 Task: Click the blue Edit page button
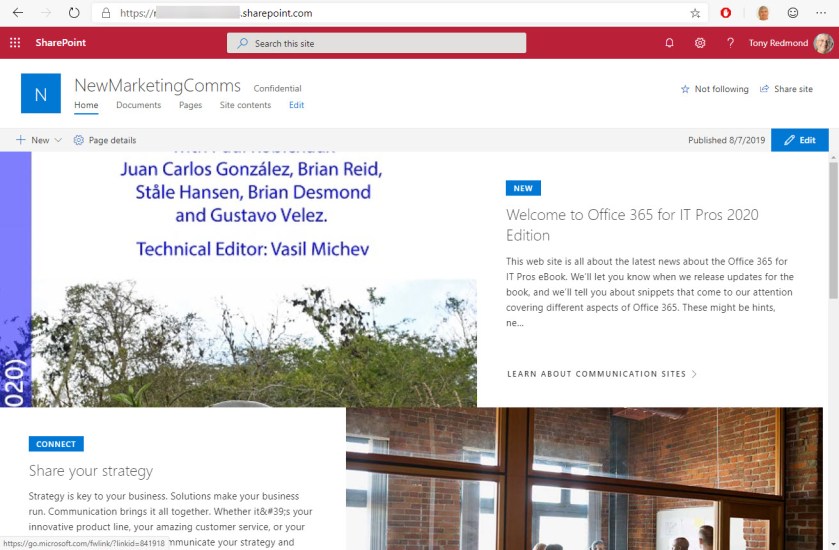click(799, 140)
